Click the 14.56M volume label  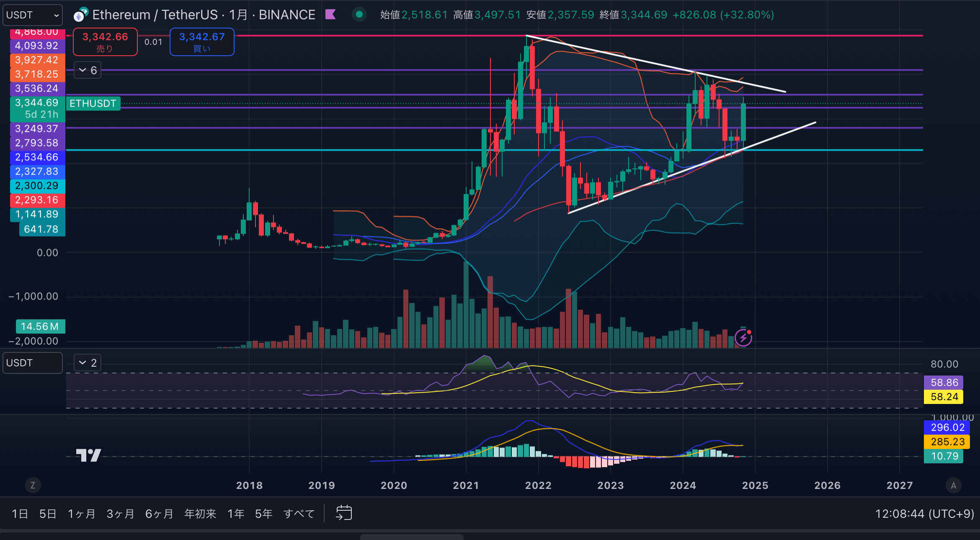tap(40, 327)
